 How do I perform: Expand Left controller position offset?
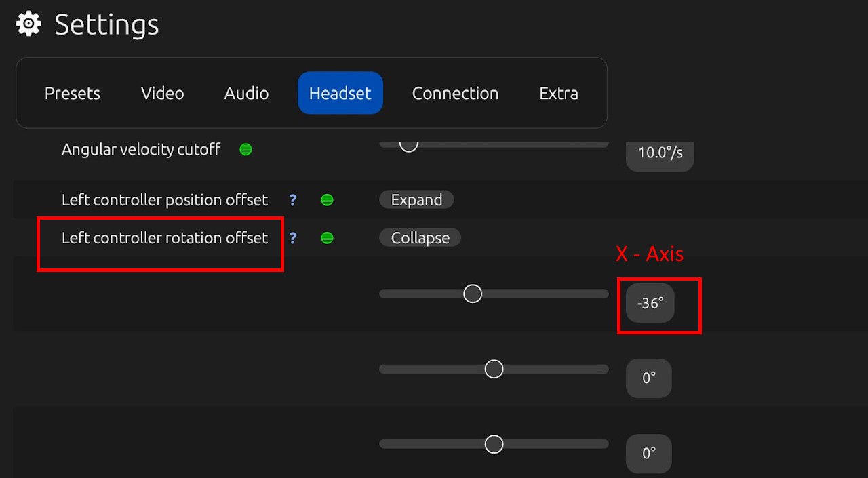tap(416, 200)
